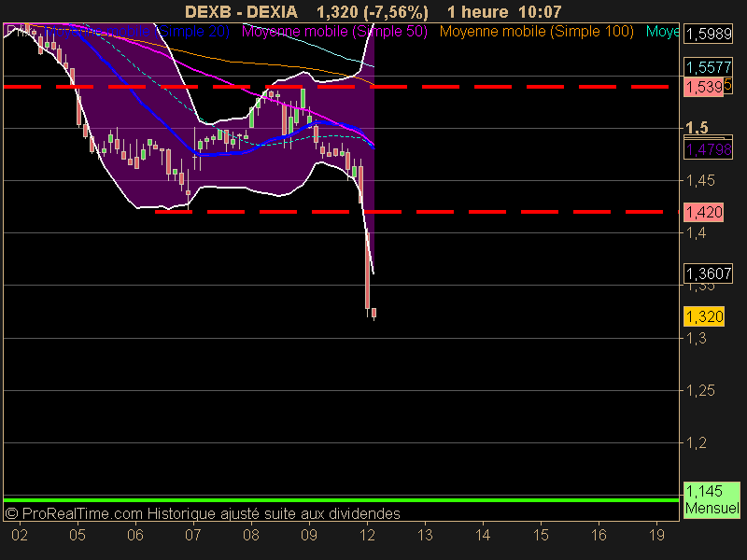Click the red 1,420 support price tag
Screen dimensions: 747x560
tap(704, 213)
